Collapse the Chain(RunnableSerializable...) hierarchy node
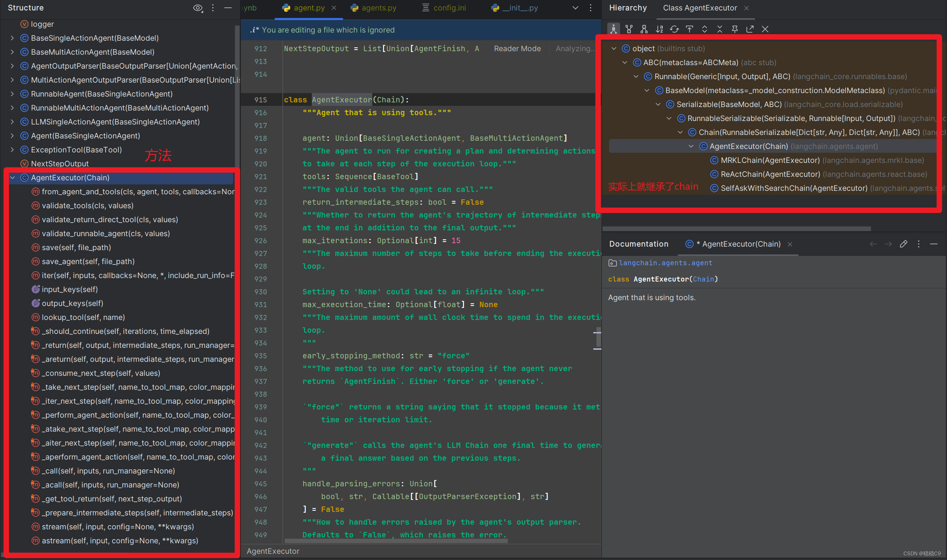The height and width of the screenshot is (560, 947). [680, 132]
